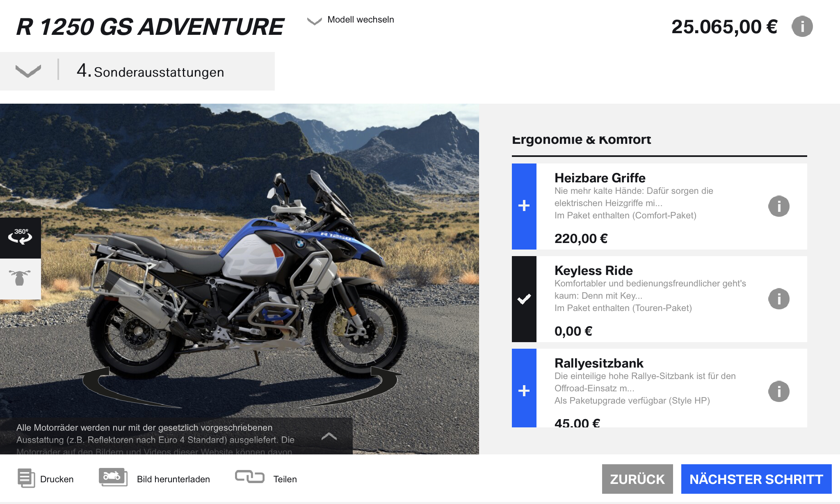Show info for Heizbare Griffe
This screenshot has width=840, height=504.
click(x=778, y=206)
